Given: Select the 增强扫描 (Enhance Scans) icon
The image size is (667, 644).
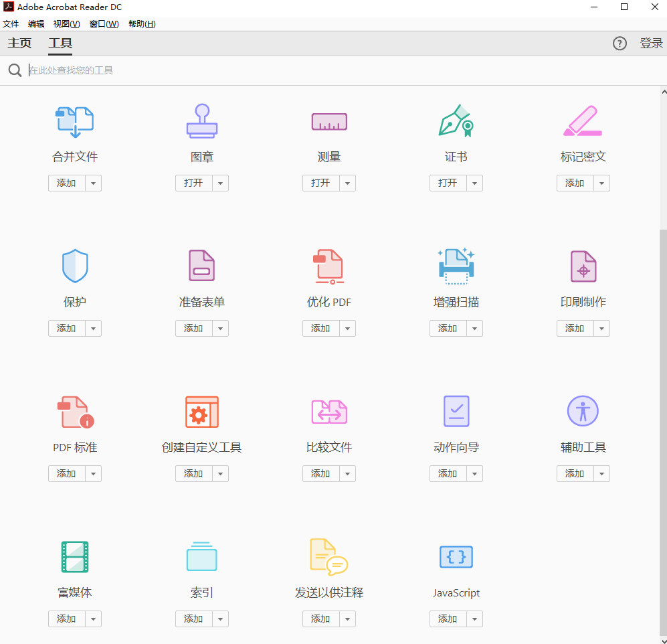Looking at the screenshot, I should [456, 266].
